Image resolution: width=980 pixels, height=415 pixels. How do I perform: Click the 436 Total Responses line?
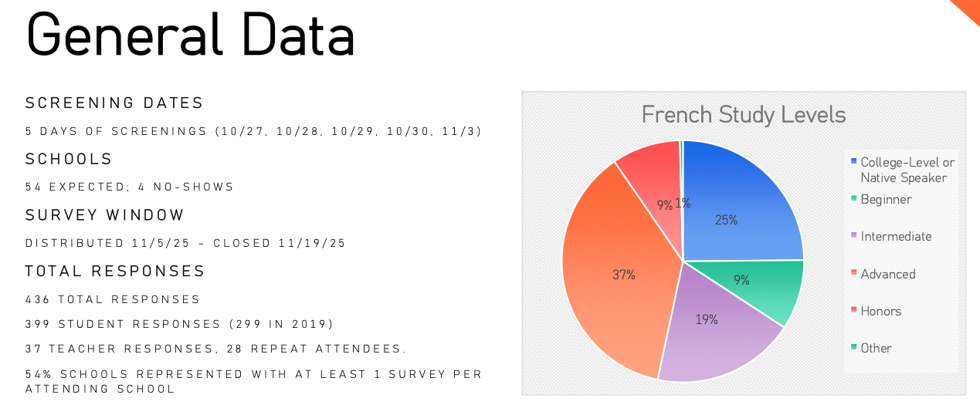pos(113,299)
